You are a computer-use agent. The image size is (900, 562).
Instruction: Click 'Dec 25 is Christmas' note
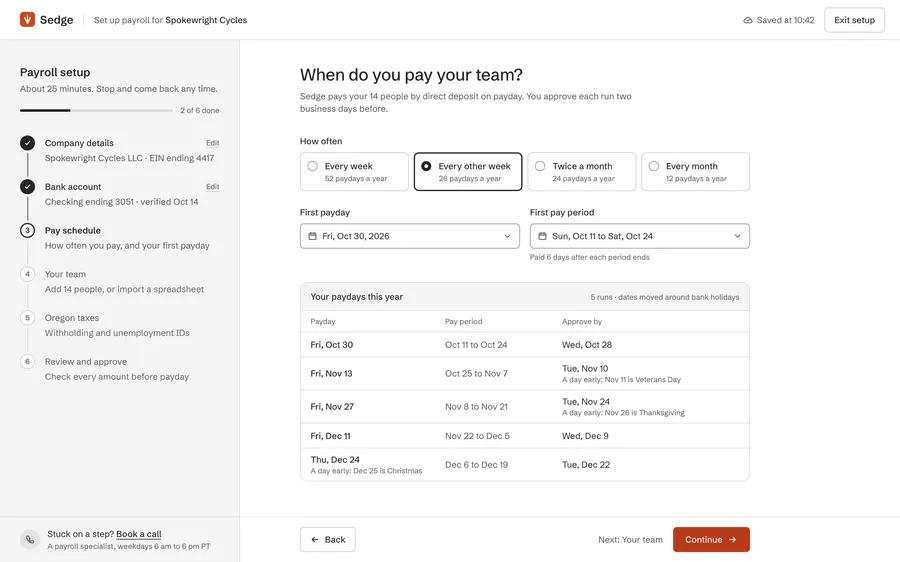click(x=387, y=471)
